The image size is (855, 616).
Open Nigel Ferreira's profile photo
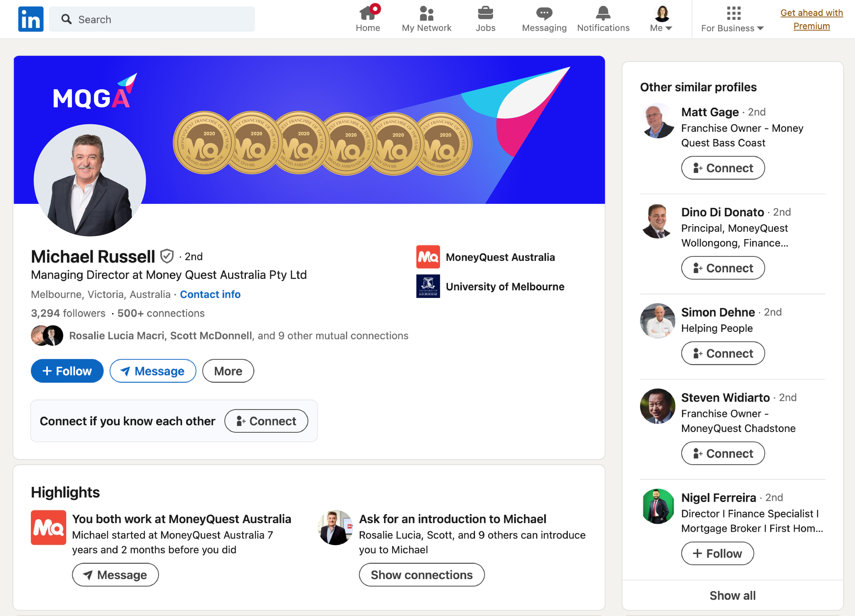click(x=657, y=506)
